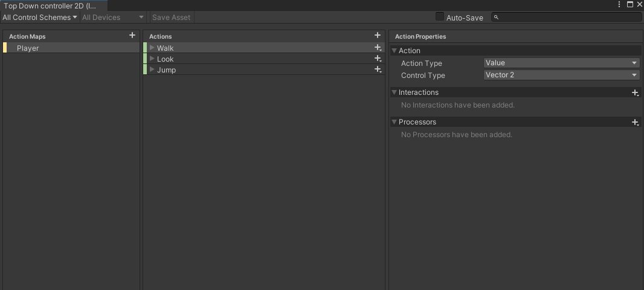Select the Jump action row
Image resolution: width=644 pixels, height=290 pixels.
[x=263, y=69]
